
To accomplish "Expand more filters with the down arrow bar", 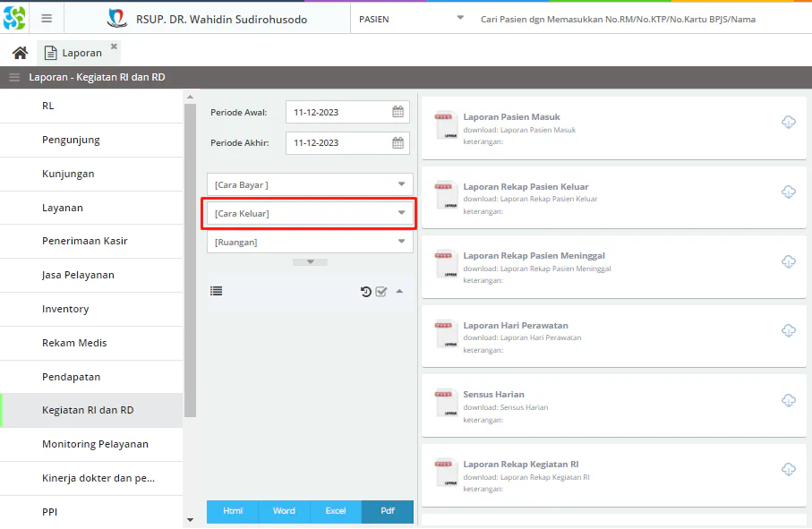I will [310, 262].
